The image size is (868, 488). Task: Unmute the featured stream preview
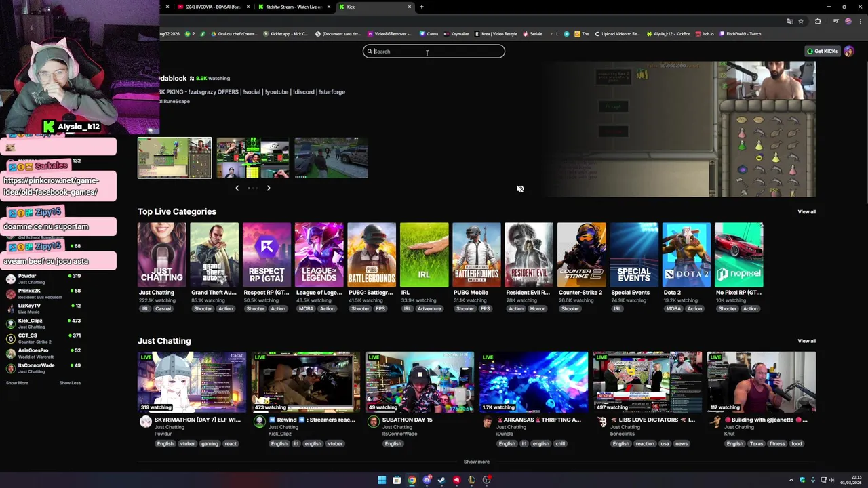tap(520, 189)
